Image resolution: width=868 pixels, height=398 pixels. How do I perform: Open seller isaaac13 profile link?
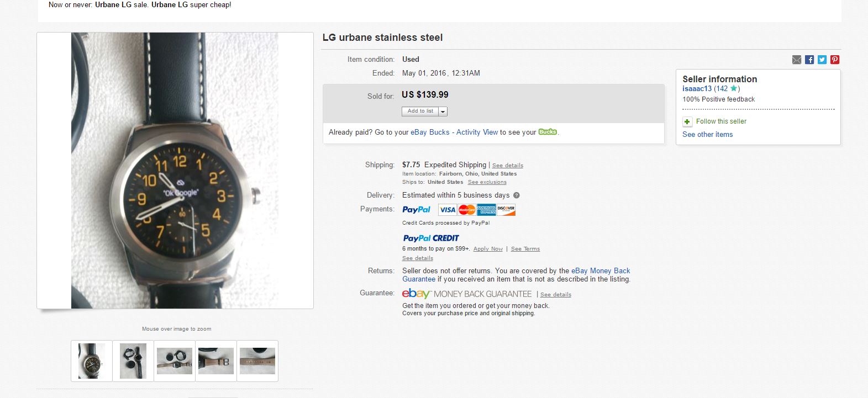[697, 88]
